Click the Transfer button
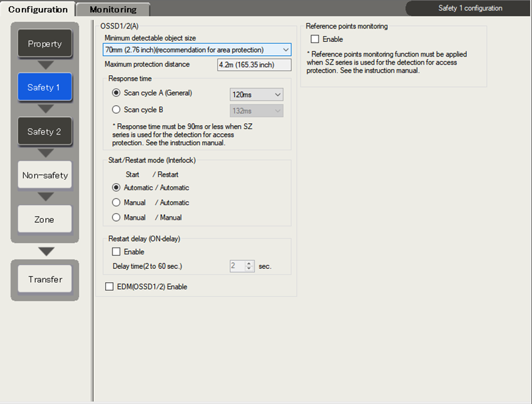The height and width of the screenshot is (404, 532). pos(45,279)
